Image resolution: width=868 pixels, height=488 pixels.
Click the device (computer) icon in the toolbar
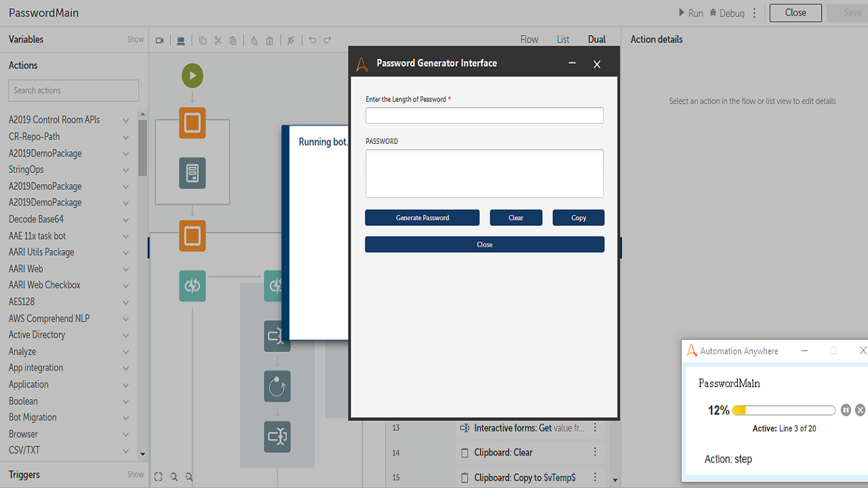point(181,41)
